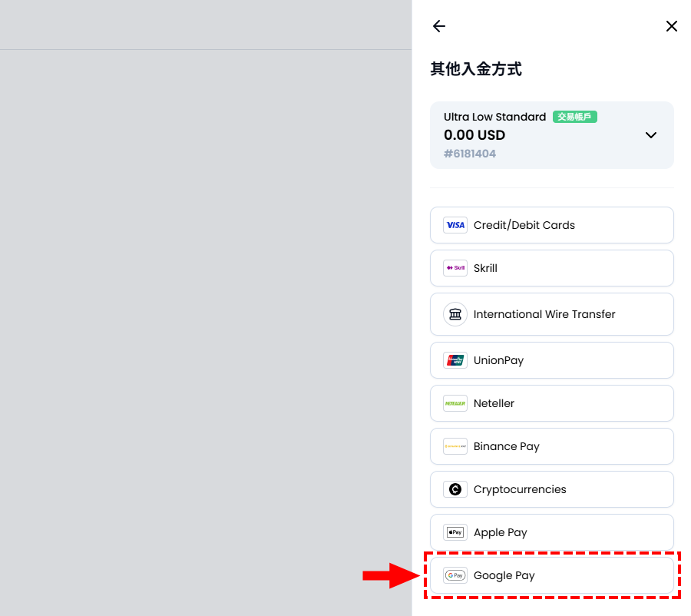Click the UnionPay logo icon

coord(455,360)
